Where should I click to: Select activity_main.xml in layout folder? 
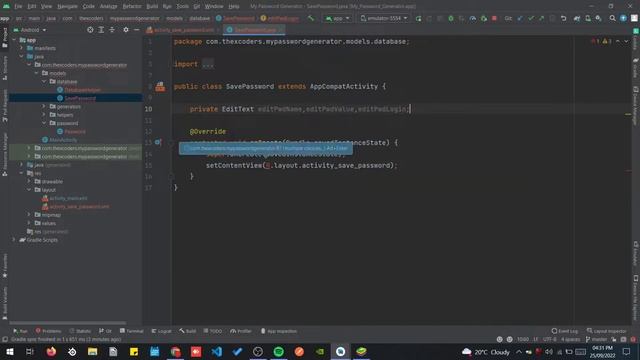(x=64, y=198)
